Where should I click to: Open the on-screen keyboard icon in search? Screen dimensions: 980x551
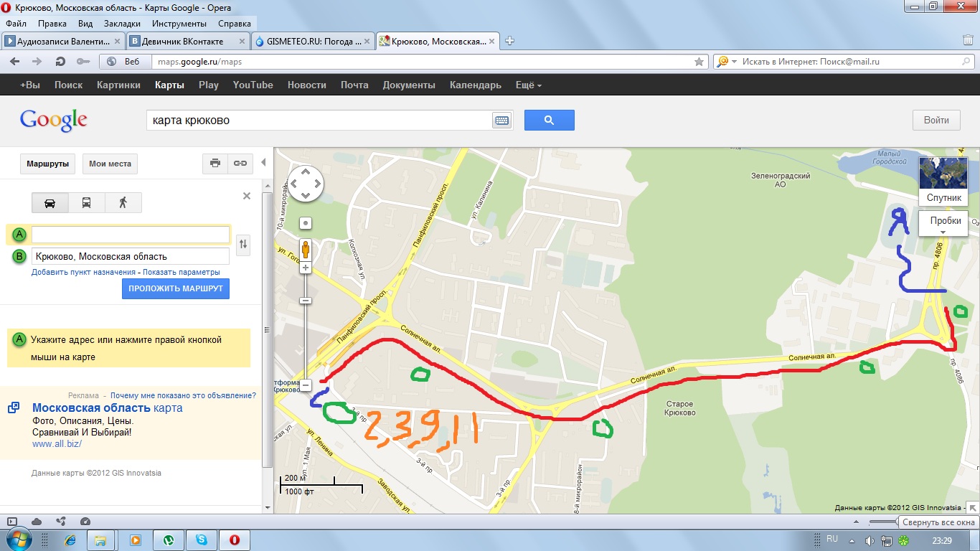[501, 121]
